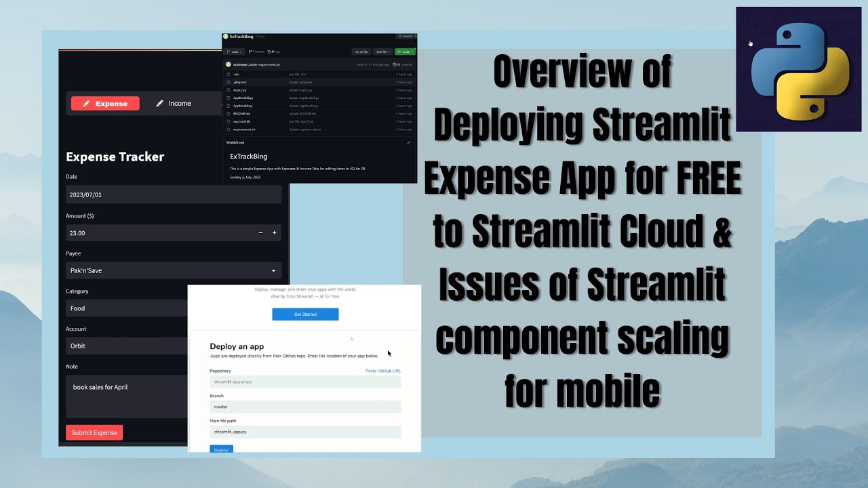The image size is (868, 488).
Task: Open the Account dropdown showing Orbit
Action: (x=127, y=346)
